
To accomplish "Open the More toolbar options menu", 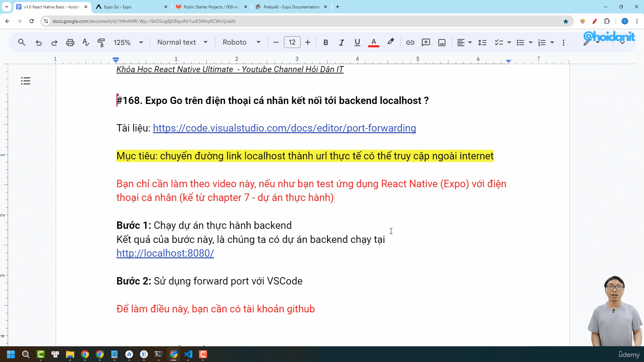I will tap(563, 43).
